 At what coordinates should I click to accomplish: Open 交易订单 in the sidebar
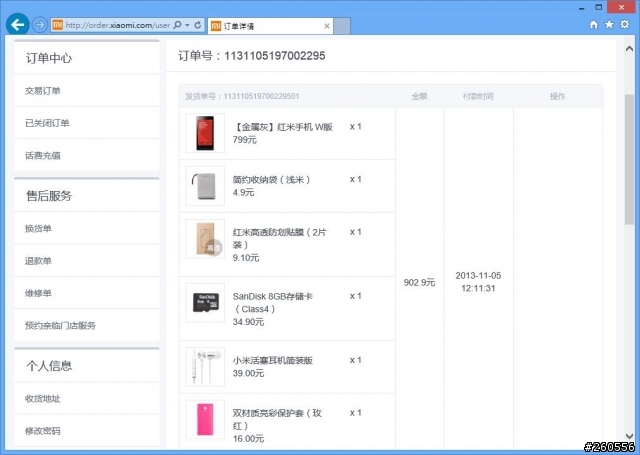tap(42, 91)
